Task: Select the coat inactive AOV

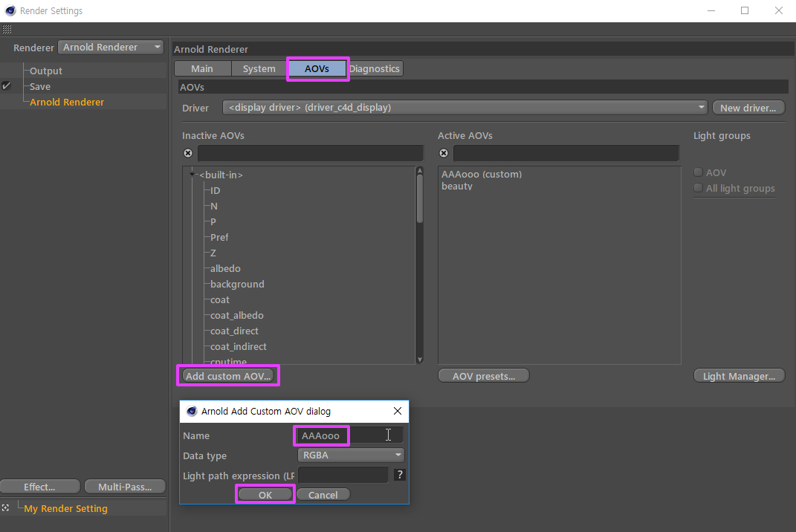Action: [220, 299]
